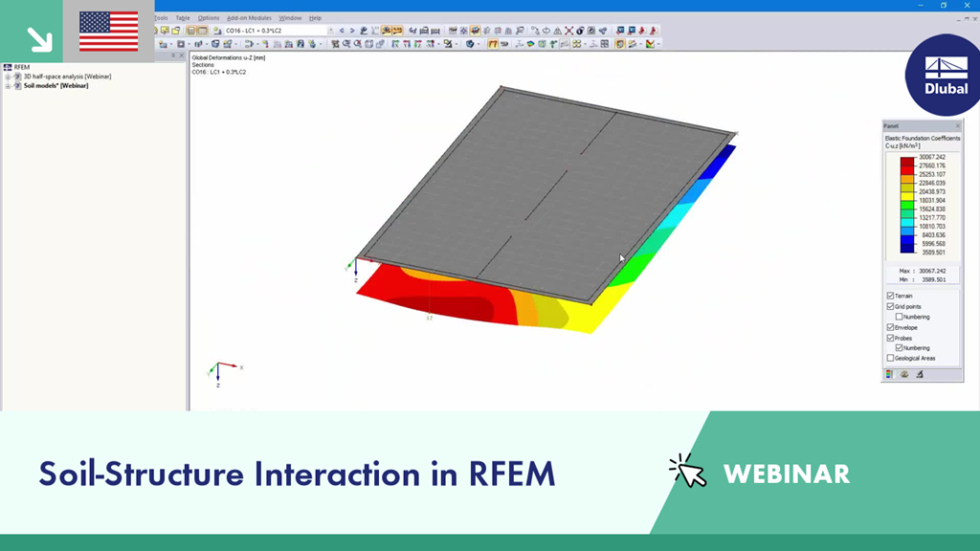Screen dimensions: 980x551
Task: Click the red X icon in top toolbar
Action: tap(568, 30)
